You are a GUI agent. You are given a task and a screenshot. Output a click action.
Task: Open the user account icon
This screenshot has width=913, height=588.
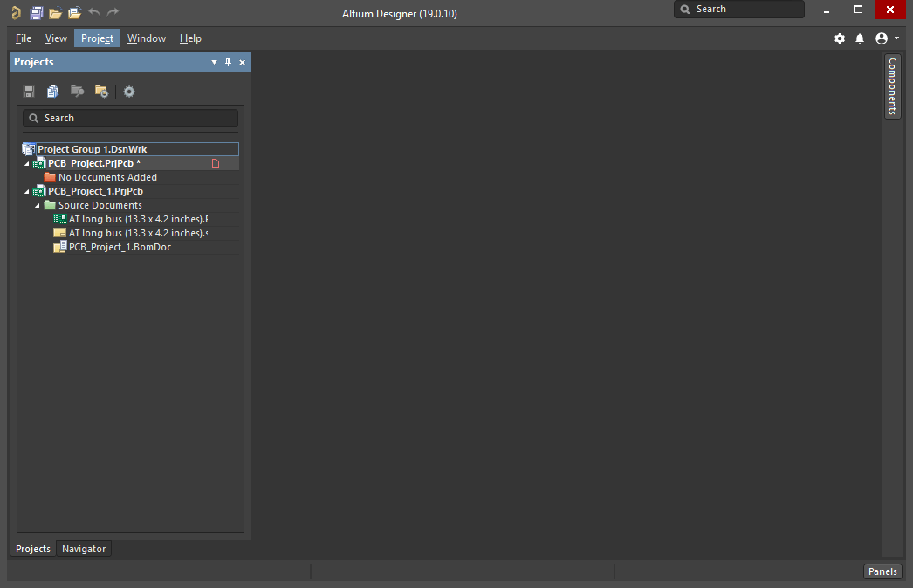coord(882,38)
